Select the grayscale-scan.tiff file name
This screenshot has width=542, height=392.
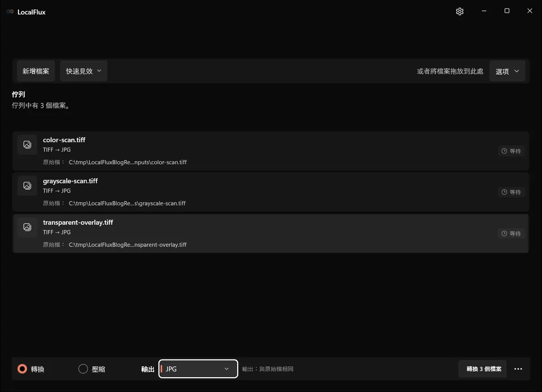[x=70, y=181]
